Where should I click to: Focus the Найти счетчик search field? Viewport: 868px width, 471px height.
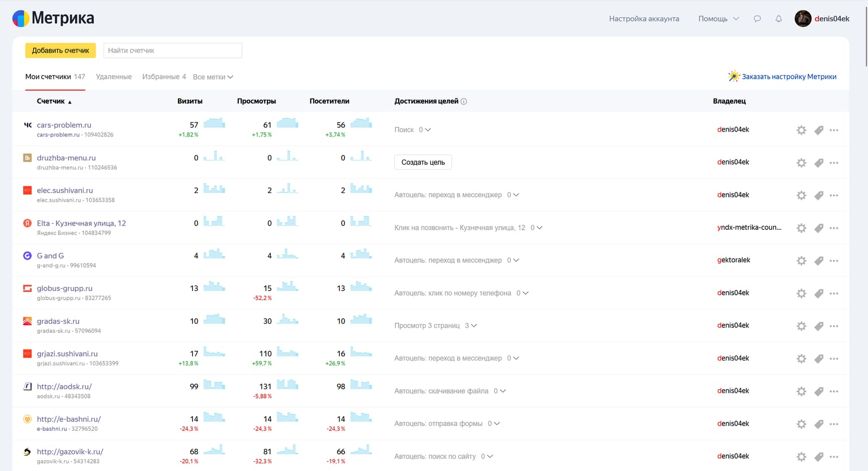tap(173, 50)
